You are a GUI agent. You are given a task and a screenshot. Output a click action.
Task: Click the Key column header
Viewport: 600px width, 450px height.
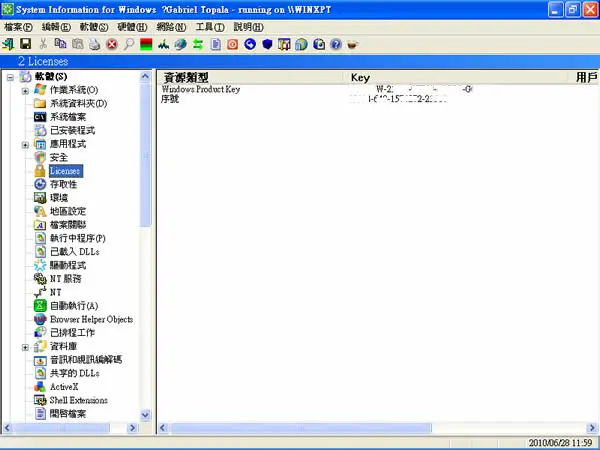[459, 78]
